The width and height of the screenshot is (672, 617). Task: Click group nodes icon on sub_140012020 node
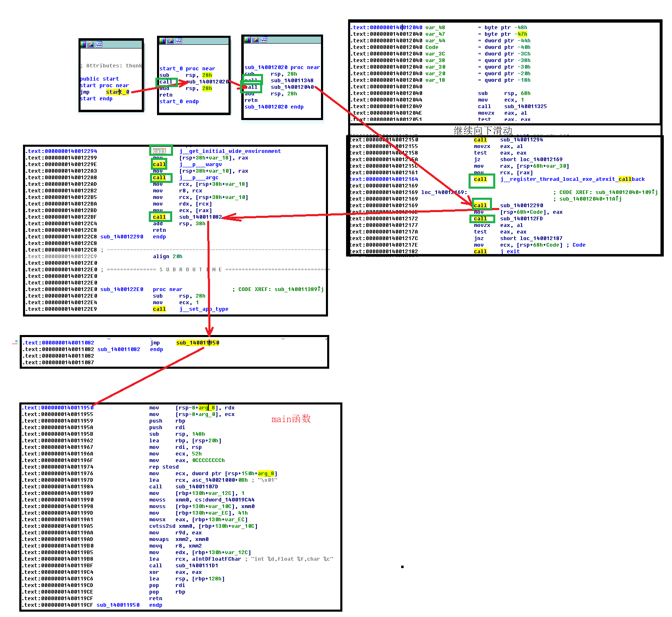point(264,39)
